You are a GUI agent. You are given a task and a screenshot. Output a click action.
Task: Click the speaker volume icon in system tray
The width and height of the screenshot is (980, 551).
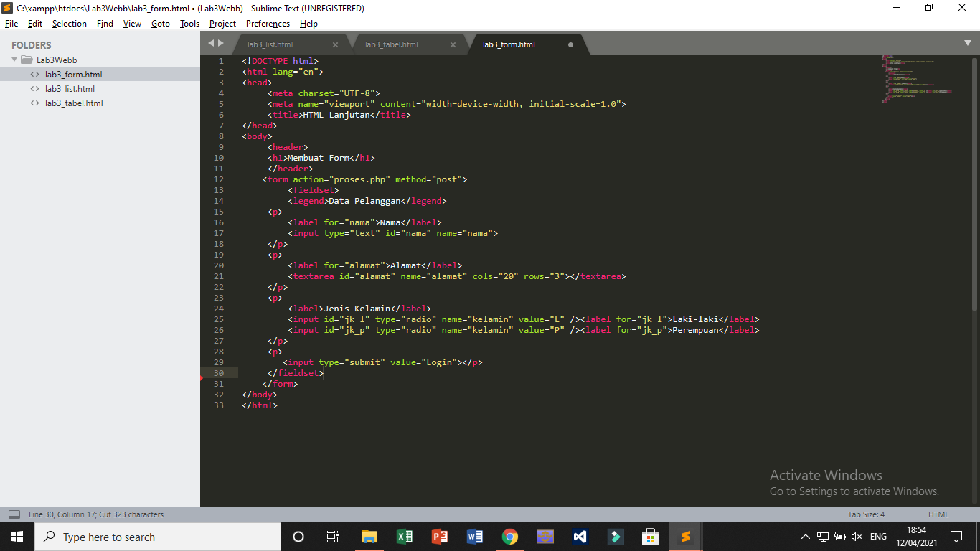(857, 536)
